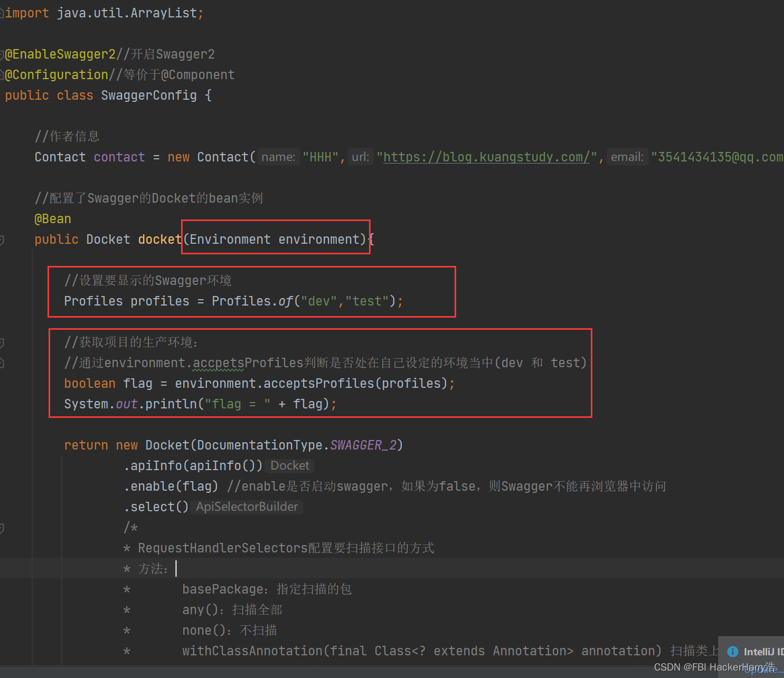
Task: Click fold end marker beside accpetsProfiles comment
Action: (x=2, y=363)
